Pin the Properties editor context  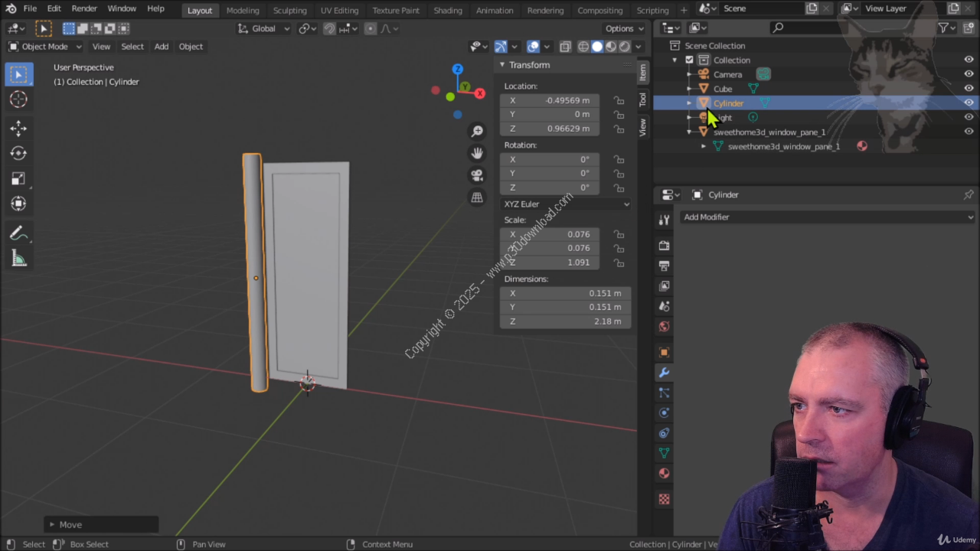969,194
